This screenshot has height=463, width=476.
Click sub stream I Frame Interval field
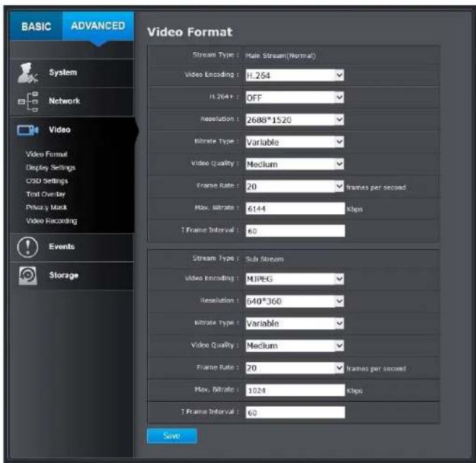295,412
